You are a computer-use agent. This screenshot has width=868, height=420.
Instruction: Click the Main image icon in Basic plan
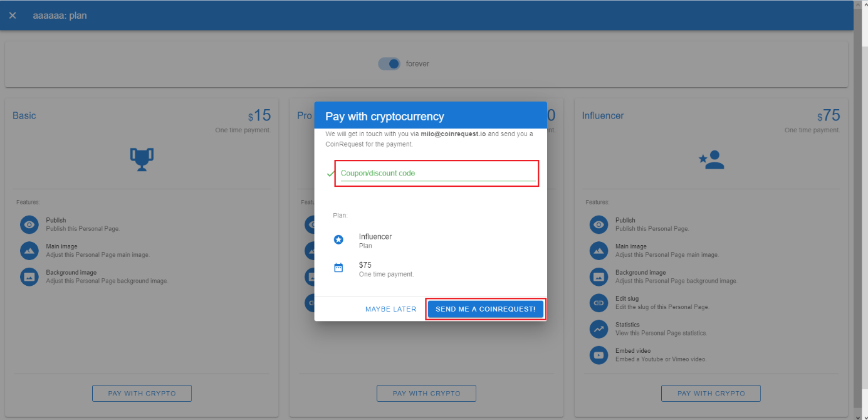click(29, 251)
